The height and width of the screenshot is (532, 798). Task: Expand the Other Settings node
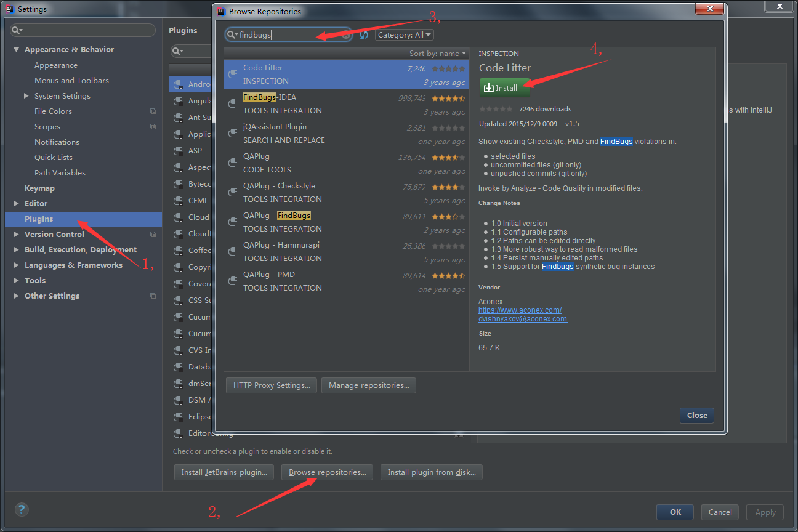click(x=17, y=296)
